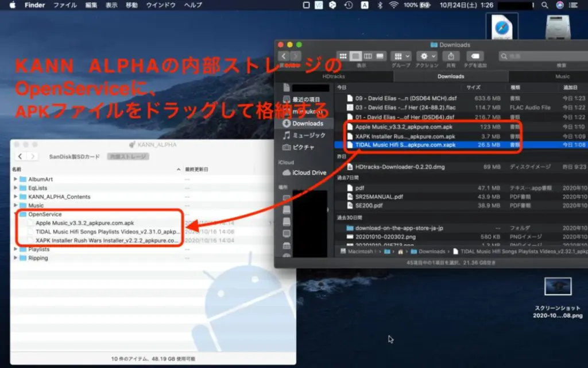Open Music (ミュージック) in the sidebar
Image resolution: width=588 pixels, height=368 pixels.
(x=304, y=135)
